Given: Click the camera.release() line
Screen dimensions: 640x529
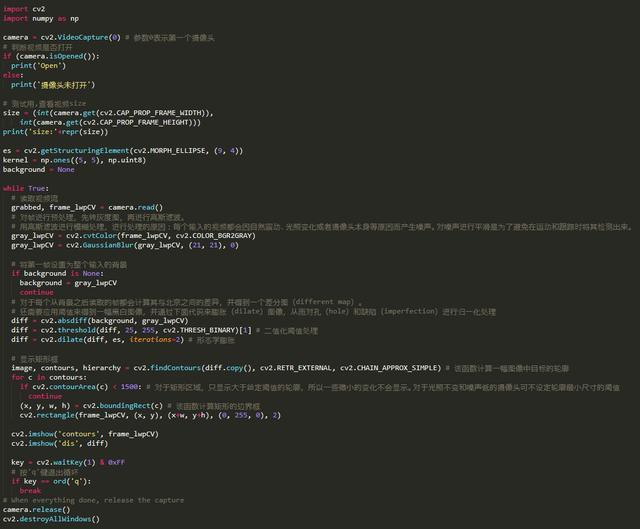Looking at the screenshot, I should click(x=36, y=509).
